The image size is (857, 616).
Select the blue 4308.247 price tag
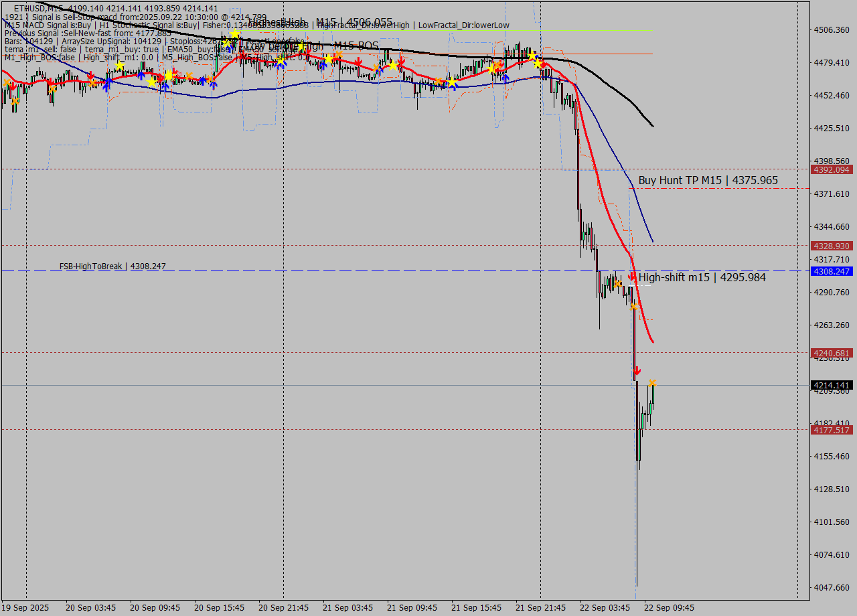[831, 271]
